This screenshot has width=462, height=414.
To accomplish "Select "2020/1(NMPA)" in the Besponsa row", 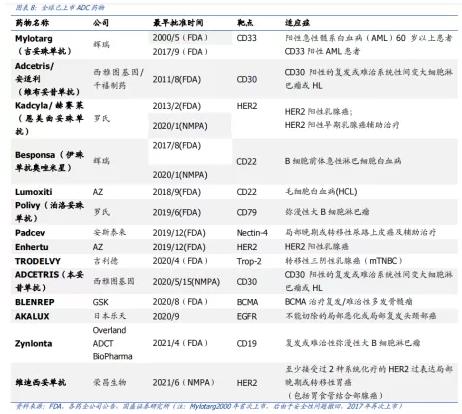I will (180, 175).
